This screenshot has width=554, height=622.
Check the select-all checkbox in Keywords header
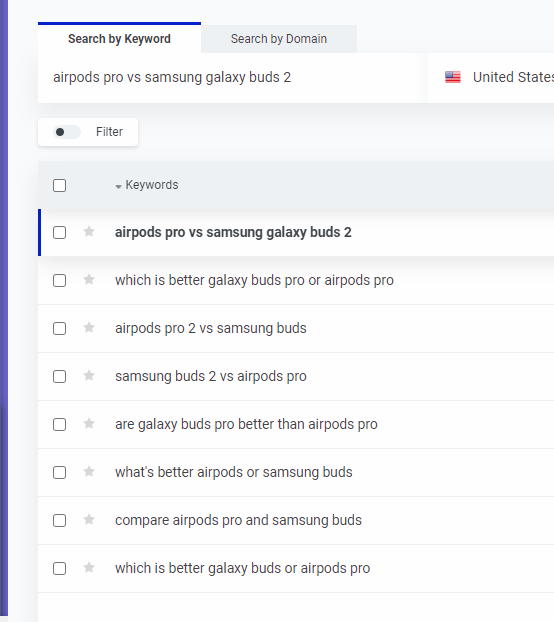[x=59, y=185]
